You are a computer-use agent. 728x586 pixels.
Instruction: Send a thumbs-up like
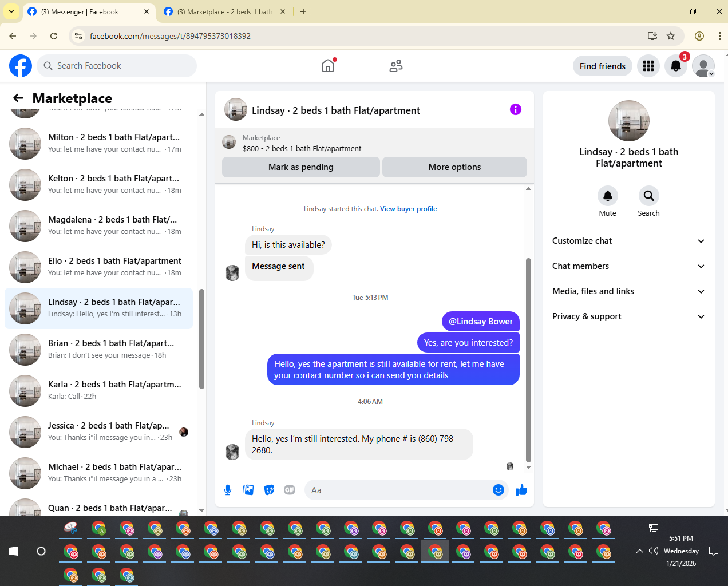coord(521,490)
